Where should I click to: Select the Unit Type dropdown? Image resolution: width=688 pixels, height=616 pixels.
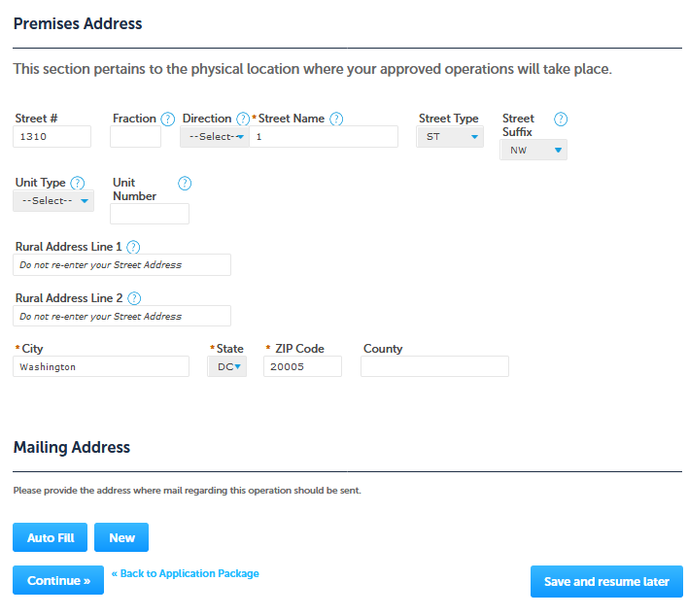click(x=53, y=201)
